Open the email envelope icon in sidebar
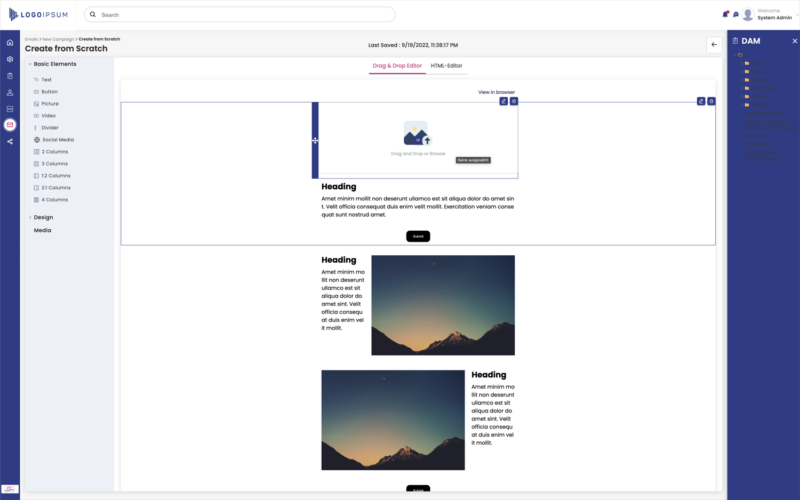The image size is (800, 500). click(x=10, y=125)
